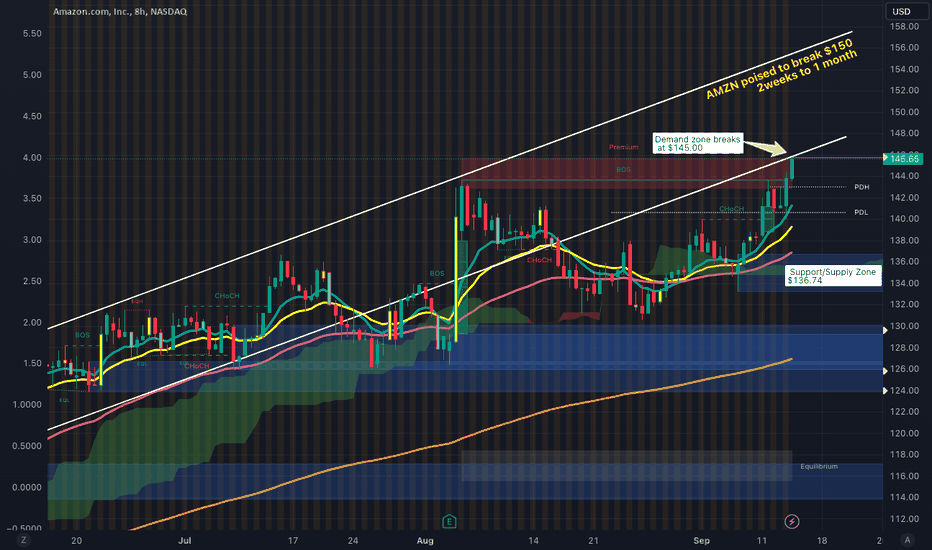Viewport: 932px width, 550px height.
Task: Click the Equilibrium zone label
Action: (x=818, y=466)
